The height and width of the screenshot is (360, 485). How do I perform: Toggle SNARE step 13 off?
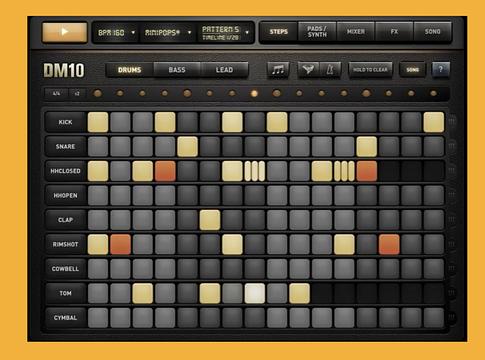tap(367, 146)
